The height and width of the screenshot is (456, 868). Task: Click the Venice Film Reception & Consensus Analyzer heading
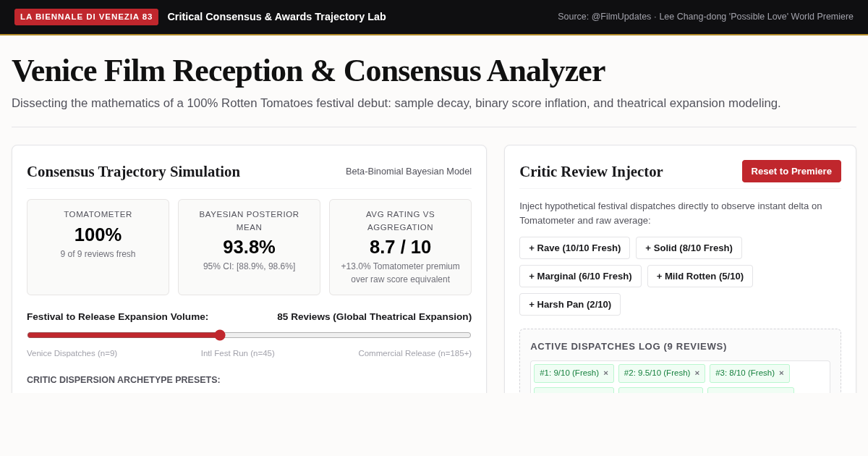[308, 71]
